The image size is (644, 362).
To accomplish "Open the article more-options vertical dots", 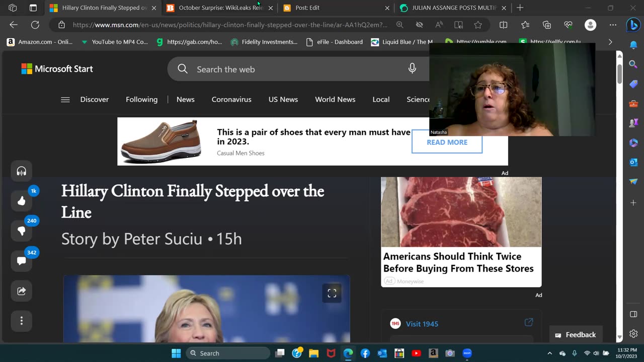I will click(21, 320).
